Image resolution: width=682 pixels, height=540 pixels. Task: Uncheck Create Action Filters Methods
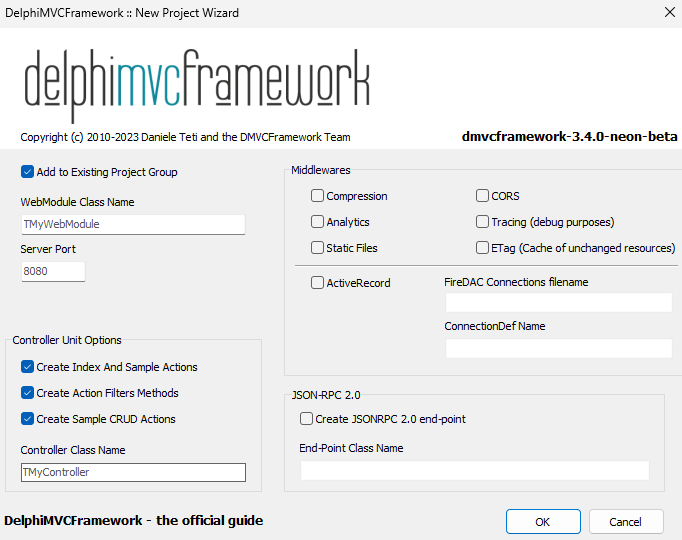coord(27,393)
